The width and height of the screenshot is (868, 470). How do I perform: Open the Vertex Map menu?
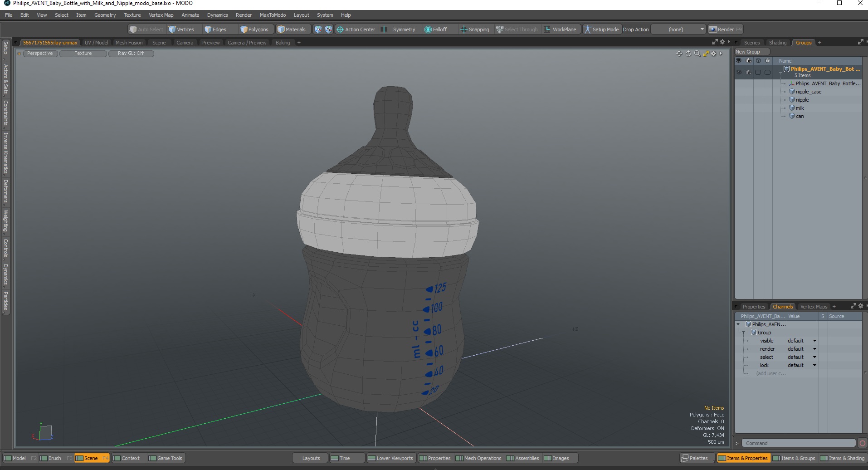(x=161, y=15)
